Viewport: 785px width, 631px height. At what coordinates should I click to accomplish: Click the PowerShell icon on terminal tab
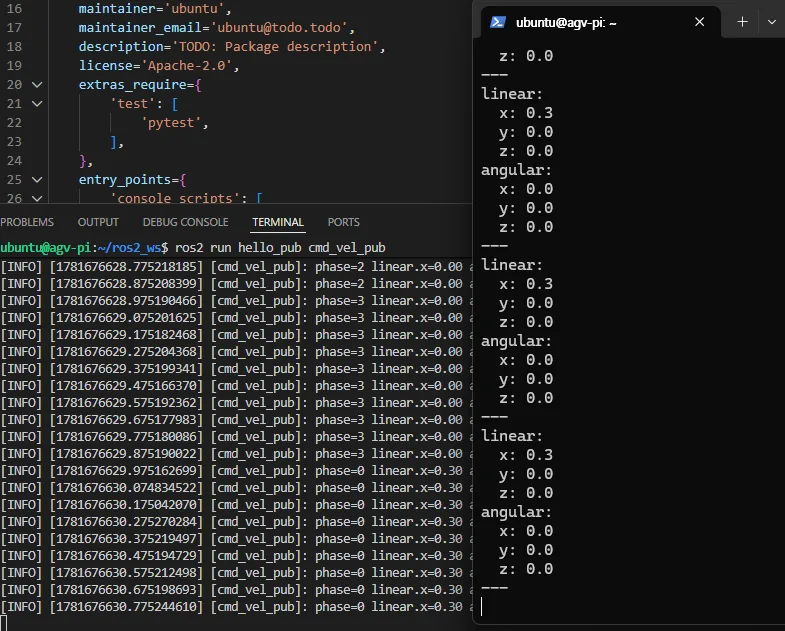[497, 23]
